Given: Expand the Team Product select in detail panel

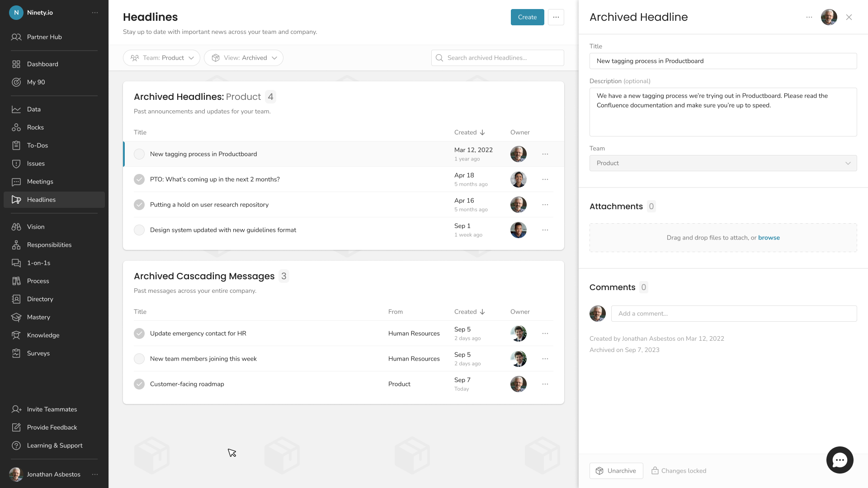Looking at the screenshot, I should [x=723, y=163].
